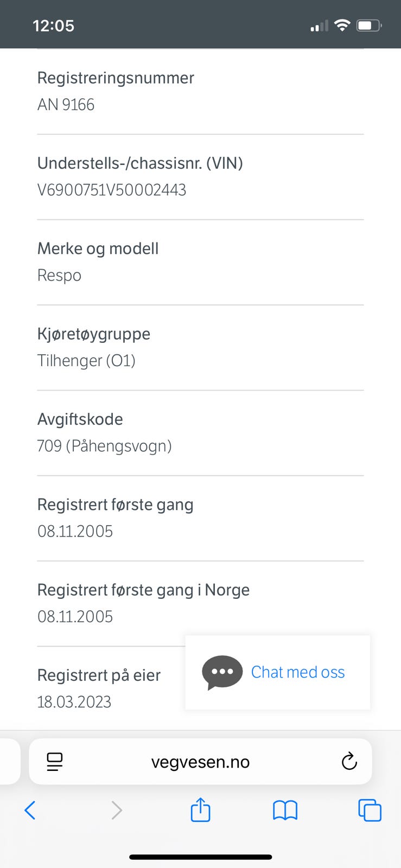Show all open Safari tabs
The height and width of the screenshot is (868, 401).
370,810
